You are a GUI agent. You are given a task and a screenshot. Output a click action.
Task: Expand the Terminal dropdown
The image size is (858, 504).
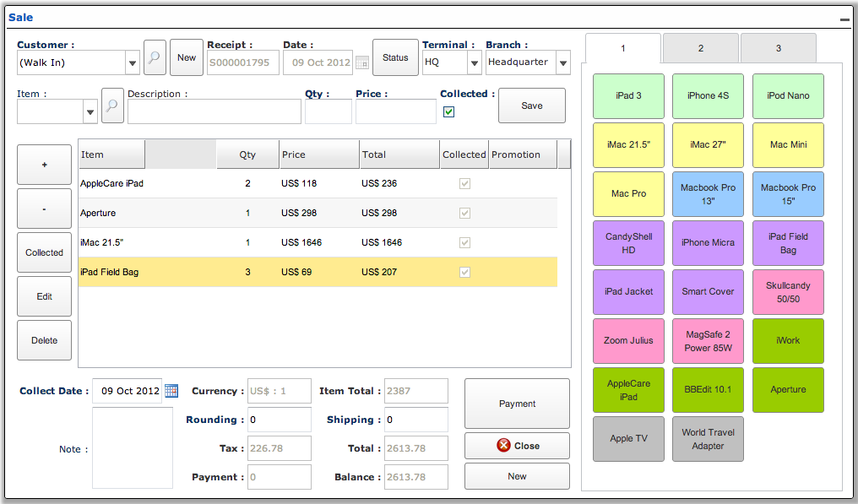(475, 63)
